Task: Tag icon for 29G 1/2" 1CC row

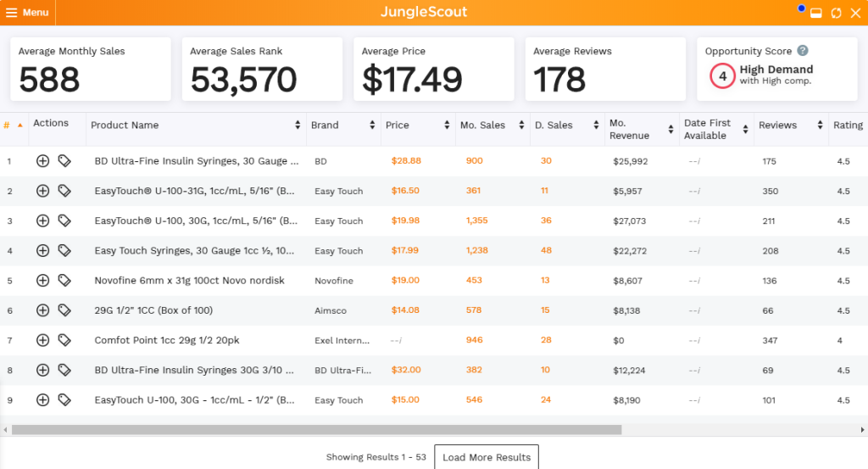Action: coord(64,310)
